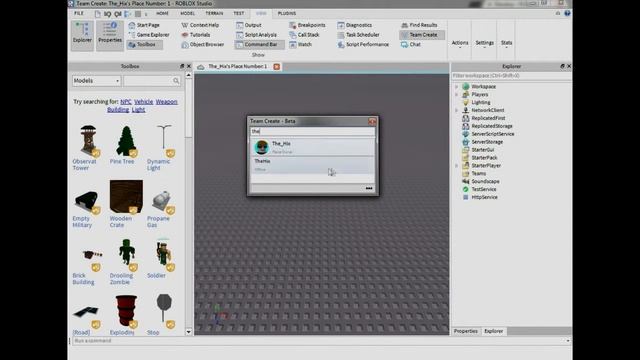Click the Team Create username field

312,131
